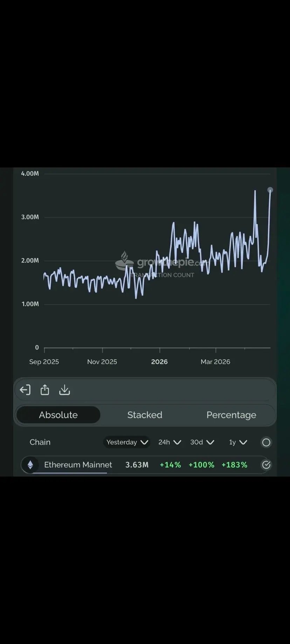Click the growthepie watermark logo on chart
This screenshot has width=290, height=644.
[125, 261]
